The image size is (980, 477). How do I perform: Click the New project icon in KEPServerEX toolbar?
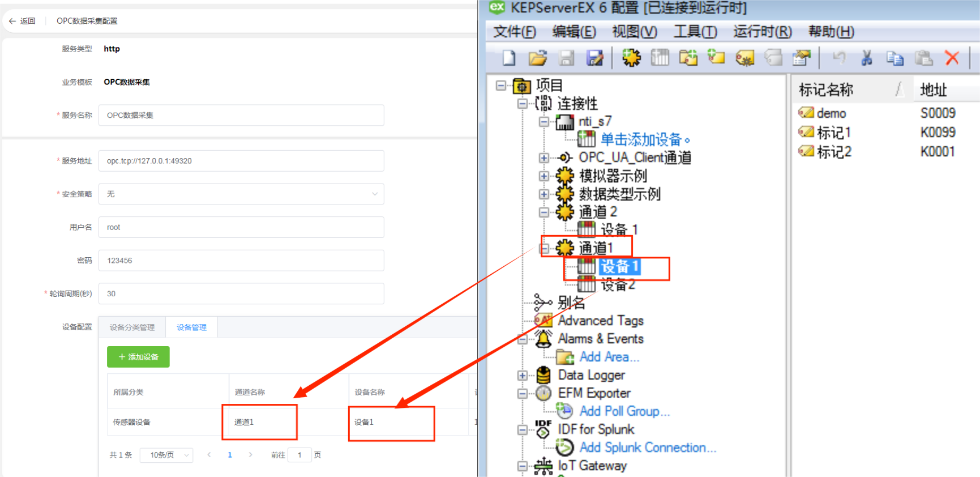[x=509, y=58]
